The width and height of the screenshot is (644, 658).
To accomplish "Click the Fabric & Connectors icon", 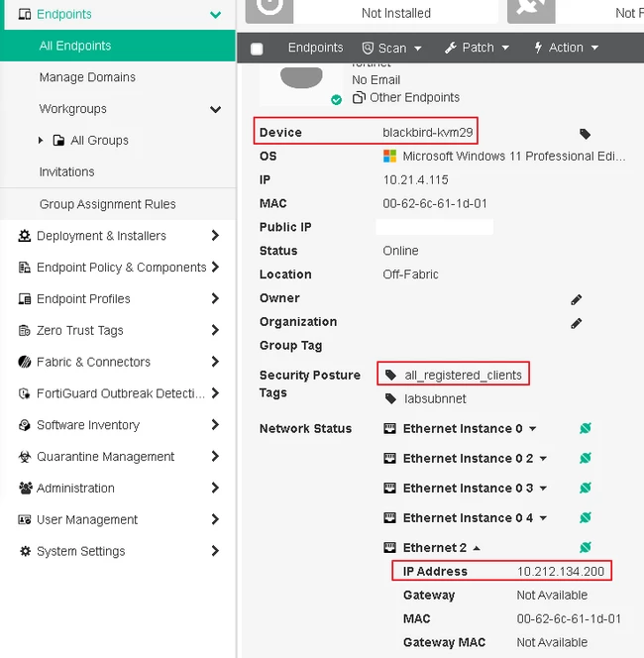I will pos(25,362).
